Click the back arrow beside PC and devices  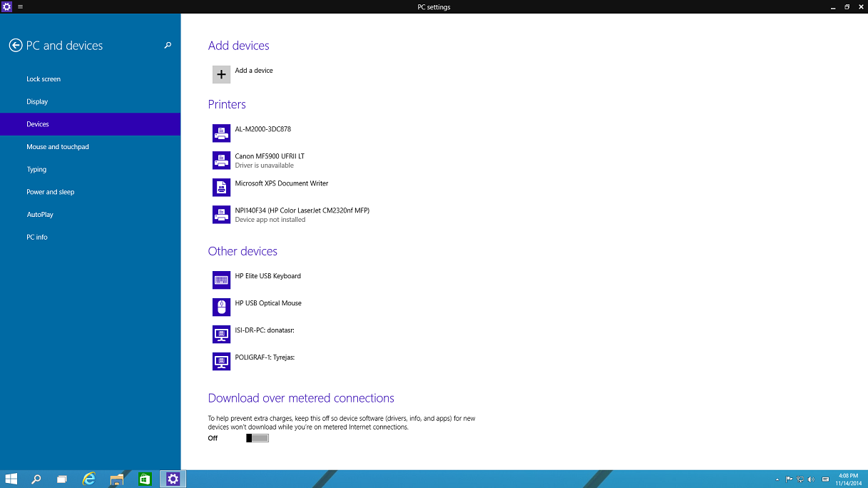tap(16, 46)
